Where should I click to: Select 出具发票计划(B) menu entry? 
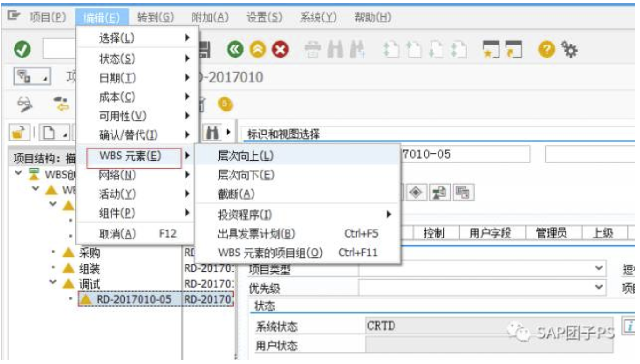point(297,234)
